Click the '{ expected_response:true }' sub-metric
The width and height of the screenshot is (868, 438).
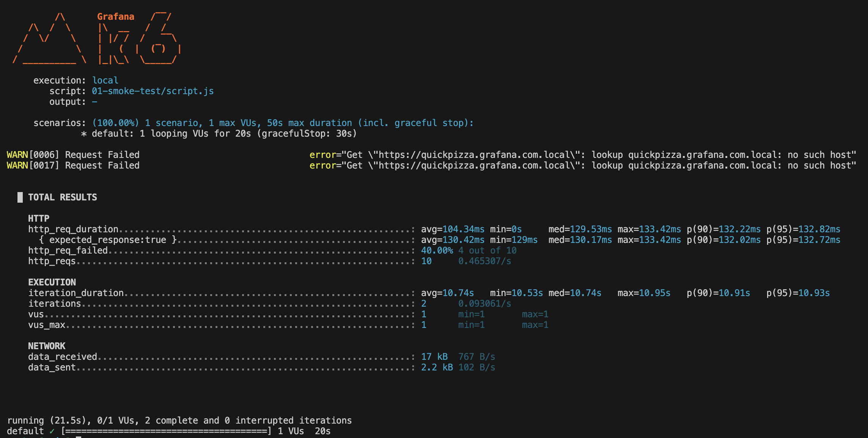(x=108, y=240)
